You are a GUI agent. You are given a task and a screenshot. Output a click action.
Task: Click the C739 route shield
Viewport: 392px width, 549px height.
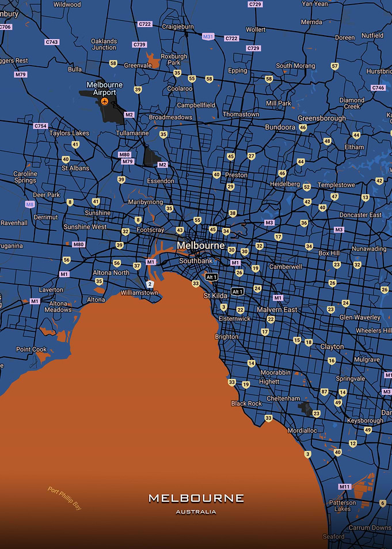click(139, 45)
